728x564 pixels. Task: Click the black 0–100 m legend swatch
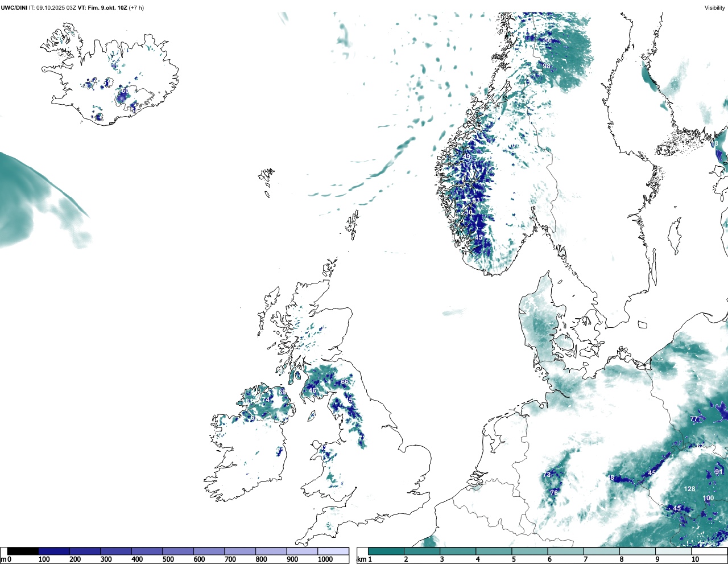23,551
